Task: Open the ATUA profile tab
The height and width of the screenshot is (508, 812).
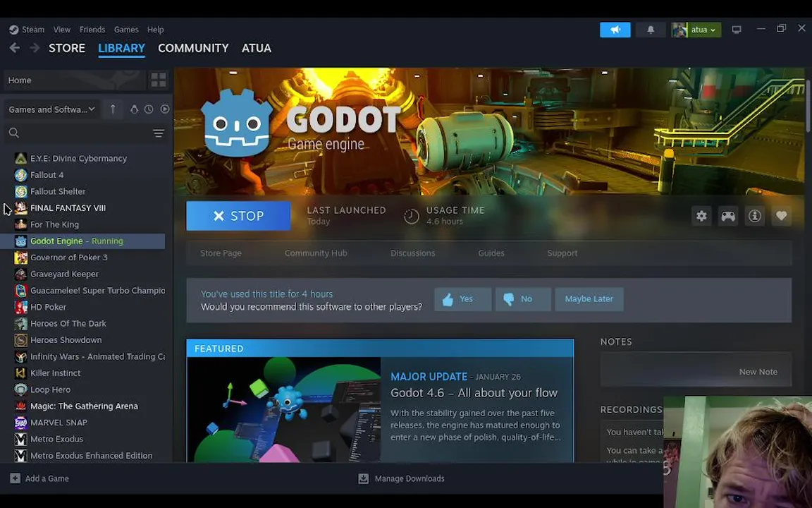Action: (x=257, y=48)
